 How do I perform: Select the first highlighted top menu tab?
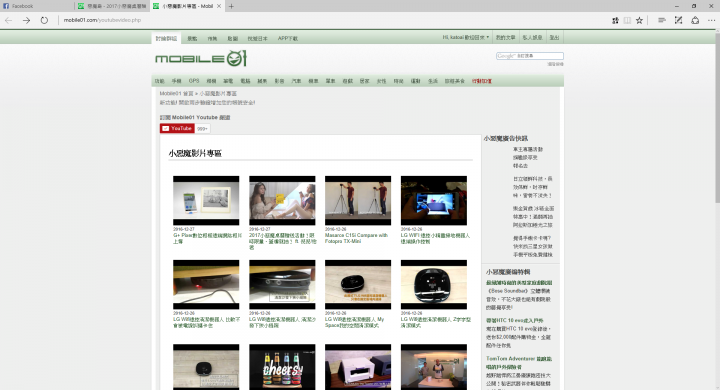tap(166, 39)
